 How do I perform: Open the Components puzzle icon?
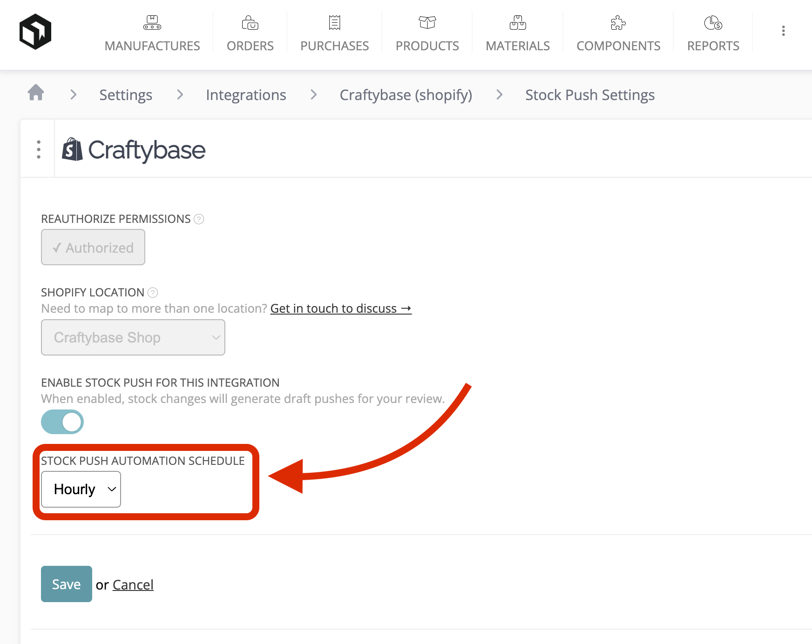coord(618,22)
